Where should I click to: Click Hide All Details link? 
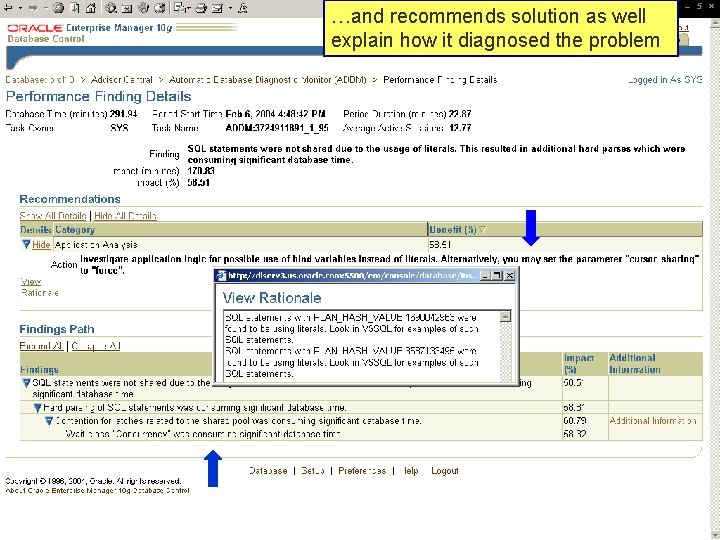[x=125, y=216]
